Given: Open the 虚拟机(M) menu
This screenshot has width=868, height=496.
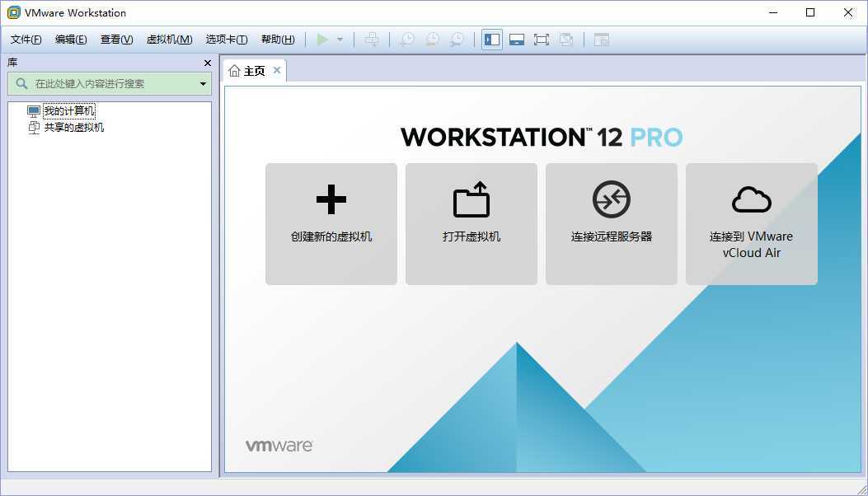Looking at the screenshot, I should 169,40.
